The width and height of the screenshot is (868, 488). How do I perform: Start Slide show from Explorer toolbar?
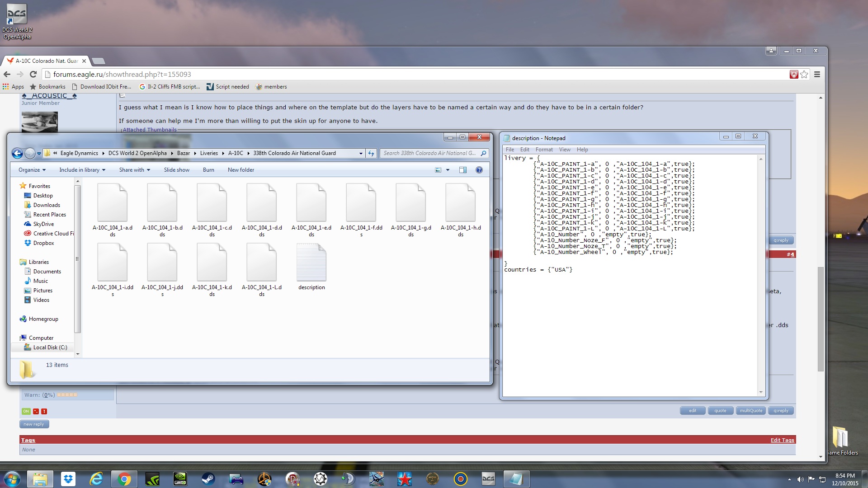click(x=177, y=170)
